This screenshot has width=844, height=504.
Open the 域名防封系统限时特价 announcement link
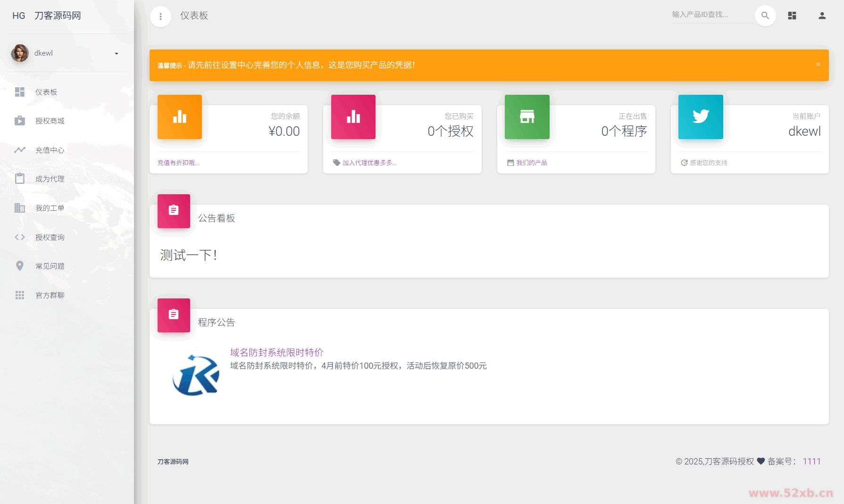pyautogui.click(x=276, y=352)
